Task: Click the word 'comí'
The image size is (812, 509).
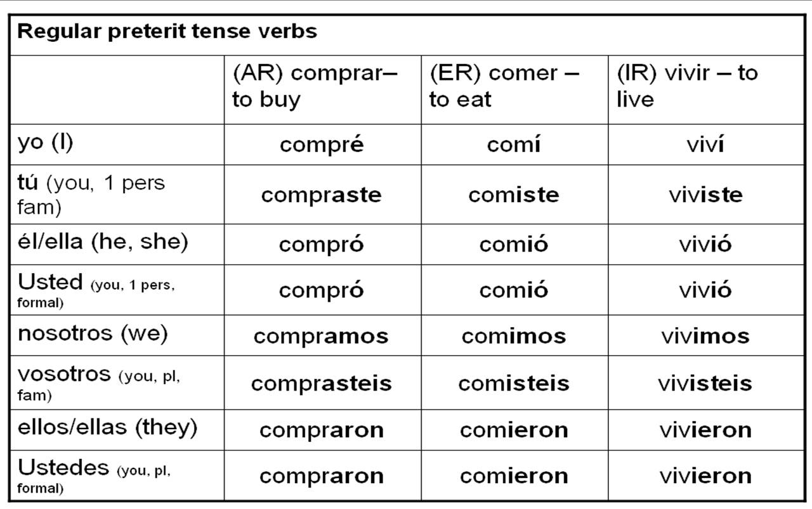Action: pos(514,145)
